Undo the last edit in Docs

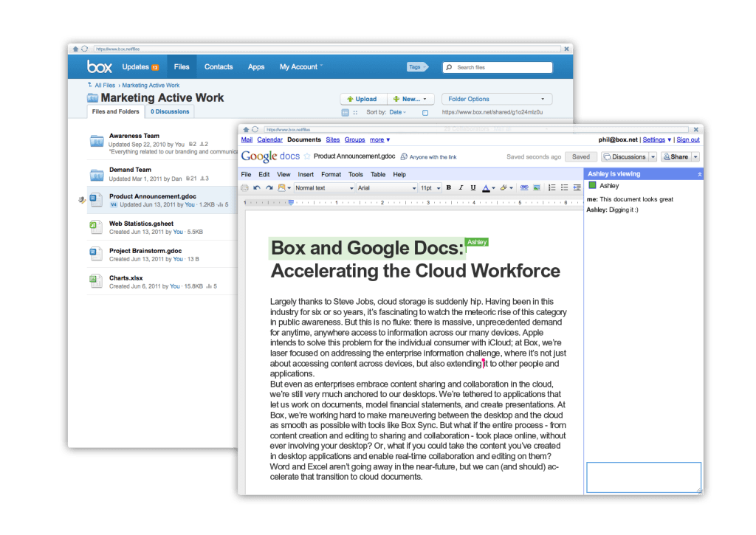click(x=256, y=188)
